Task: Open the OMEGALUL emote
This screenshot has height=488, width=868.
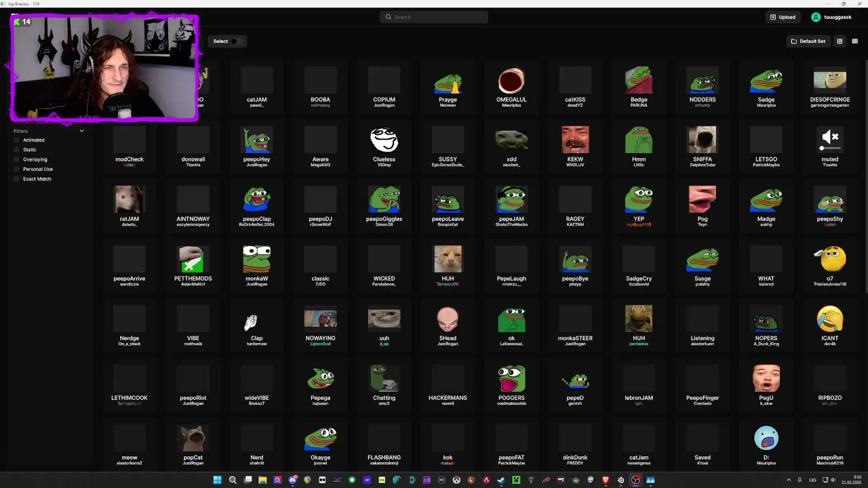Action: click(x=511, y=86)
